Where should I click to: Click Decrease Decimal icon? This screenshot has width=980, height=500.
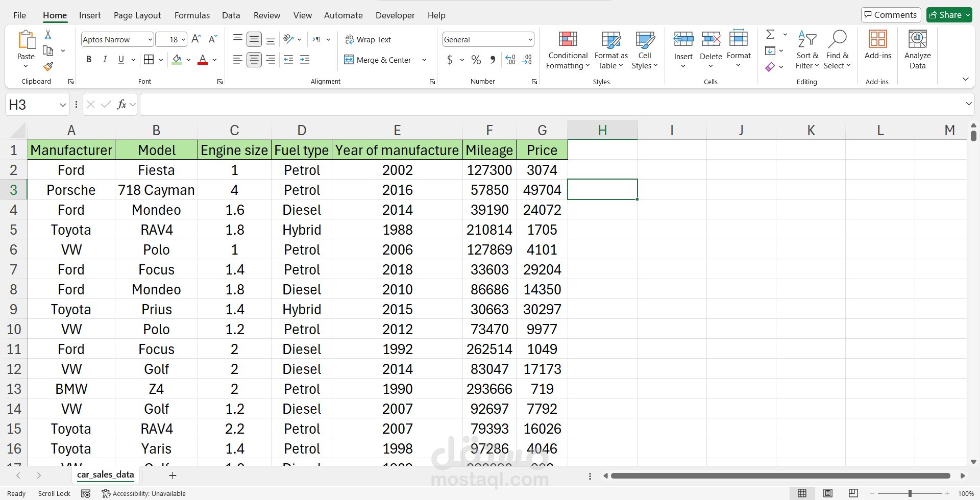click(x=527, y=60)
